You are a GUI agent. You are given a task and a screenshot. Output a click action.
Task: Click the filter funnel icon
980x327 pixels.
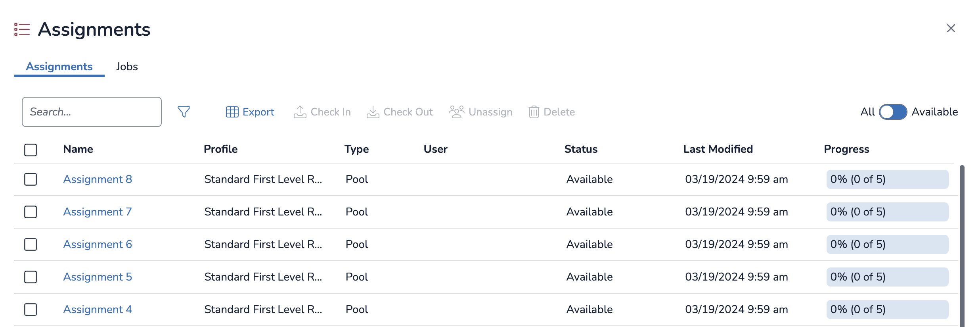(184, 112)
